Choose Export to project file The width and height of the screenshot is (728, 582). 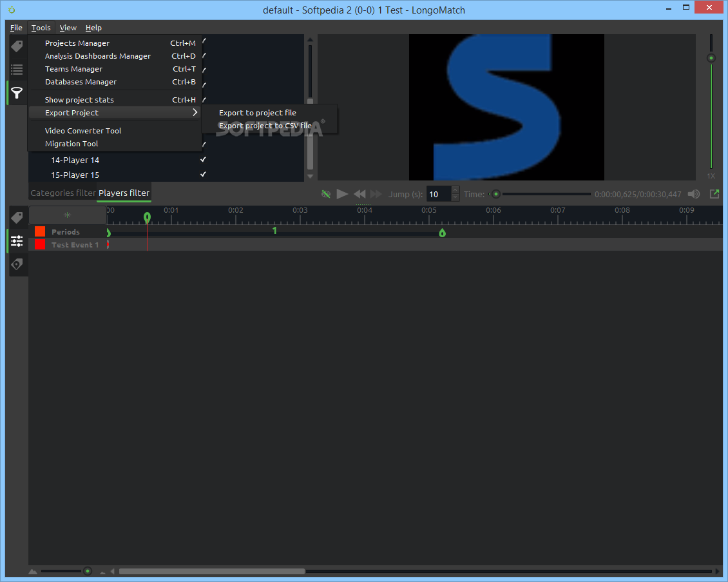tap(269, 113)
